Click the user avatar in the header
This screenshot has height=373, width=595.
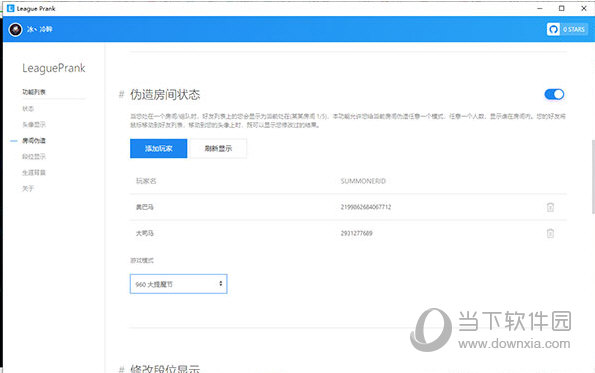[x=16, y=29]
